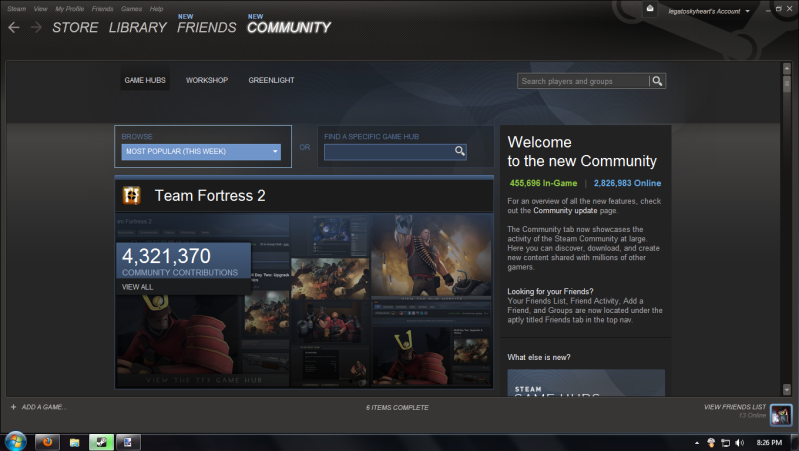Click the 455,696 In-Game text

pyautogui.click(x=543, y=183)
